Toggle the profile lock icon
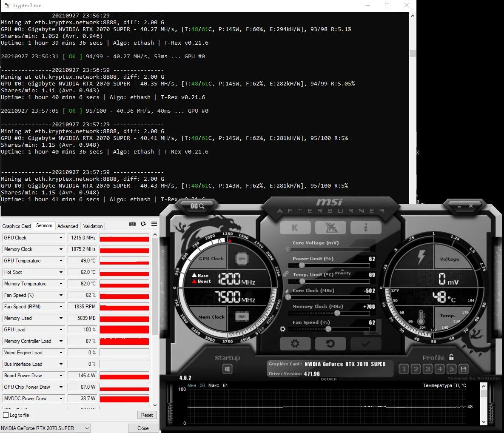 point(451,357)
